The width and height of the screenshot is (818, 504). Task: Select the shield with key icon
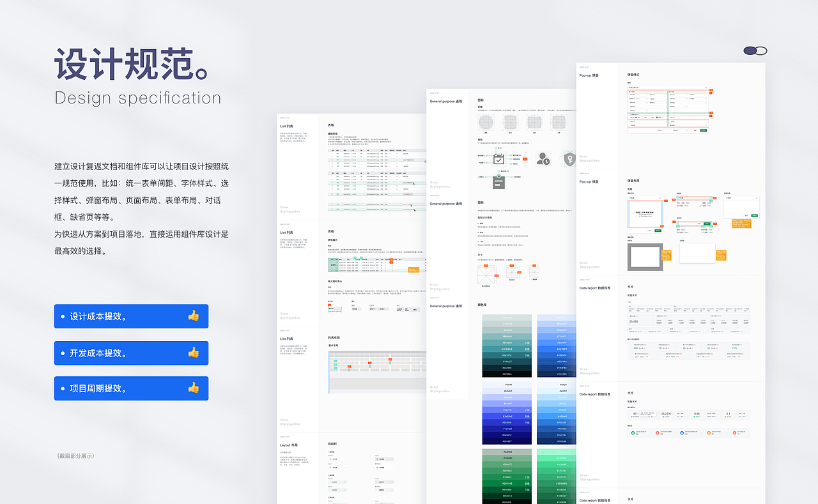[x=569, y=158]
